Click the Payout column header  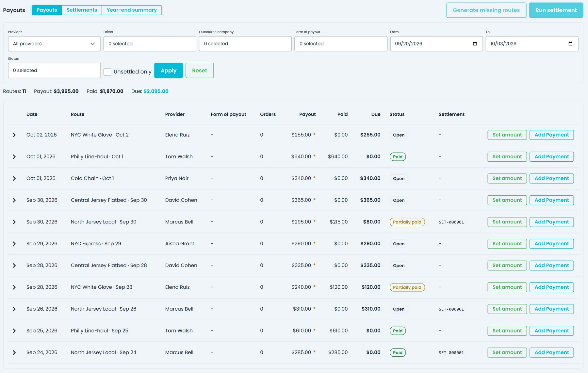click(x=307, y=114)
